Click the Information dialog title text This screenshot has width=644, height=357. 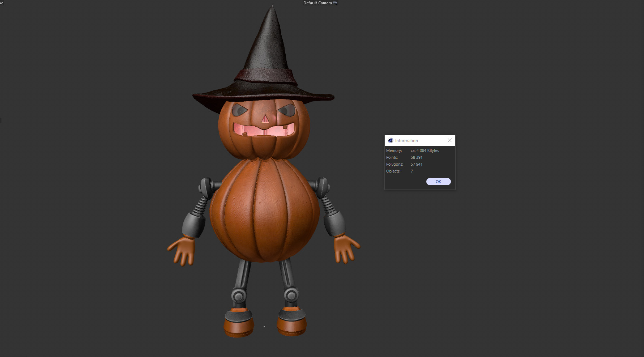pos(406,141)
